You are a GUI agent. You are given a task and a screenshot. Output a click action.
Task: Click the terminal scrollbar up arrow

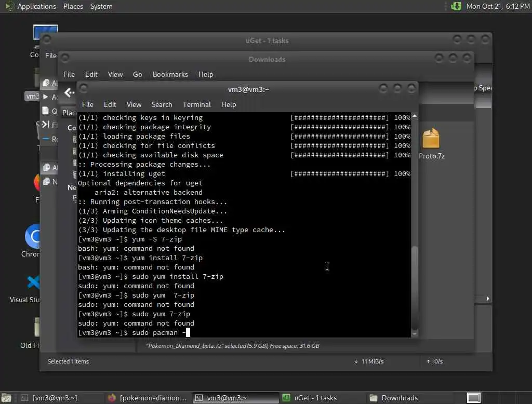point(415,116)
